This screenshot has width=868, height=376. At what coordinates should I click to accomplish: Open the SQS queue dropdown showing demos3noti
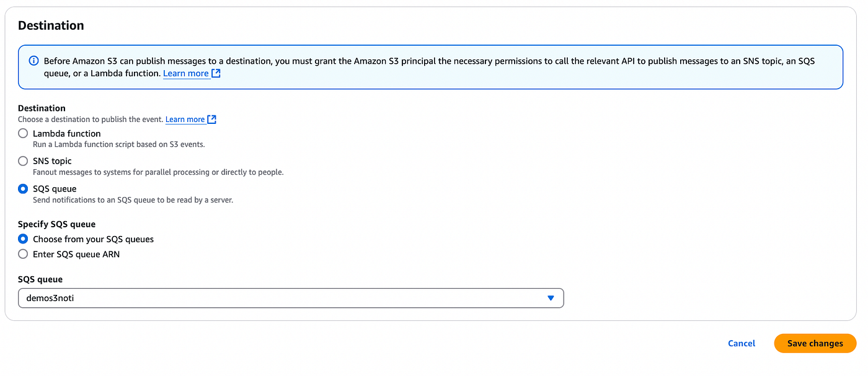click(291, 298)
